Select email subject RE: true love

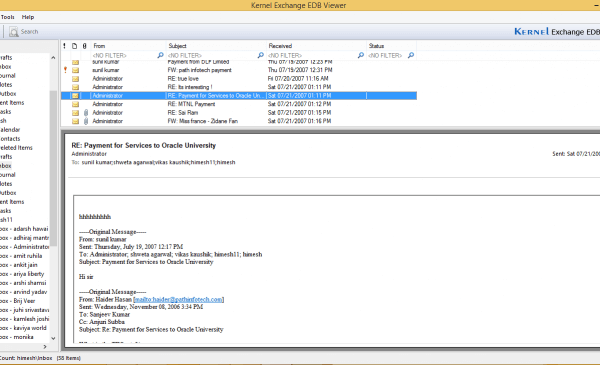coord(183,78)
